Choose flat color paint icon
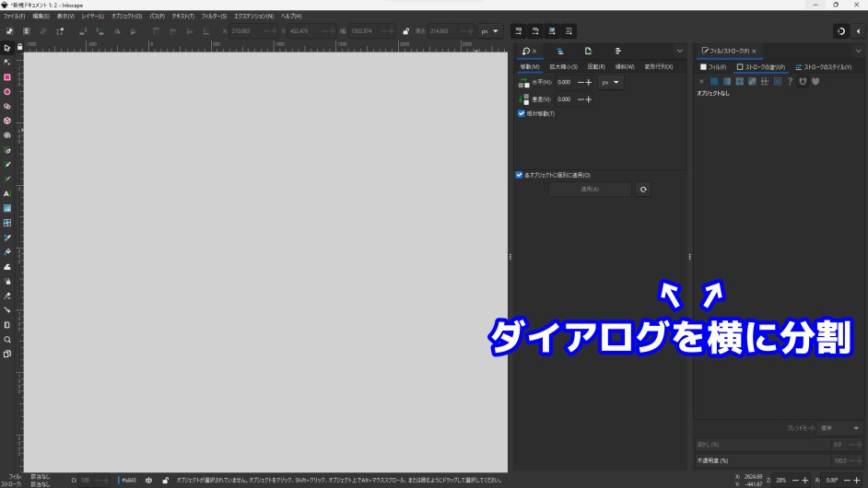 [714, 81]
